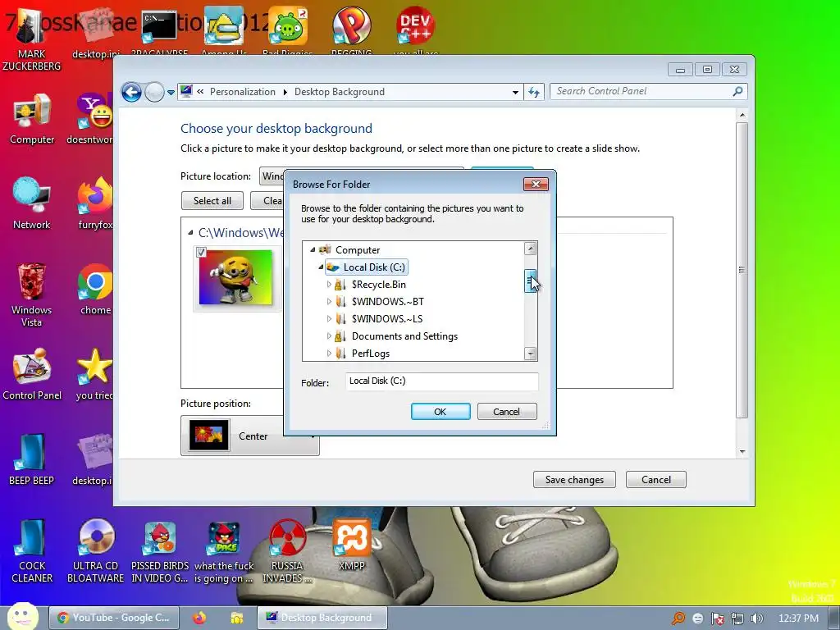The height and width of the screenshot is (630, 840).
Task: Click Desktop Background in the breadcrumb
Action: pyautogui.click(x=339, y=92)
